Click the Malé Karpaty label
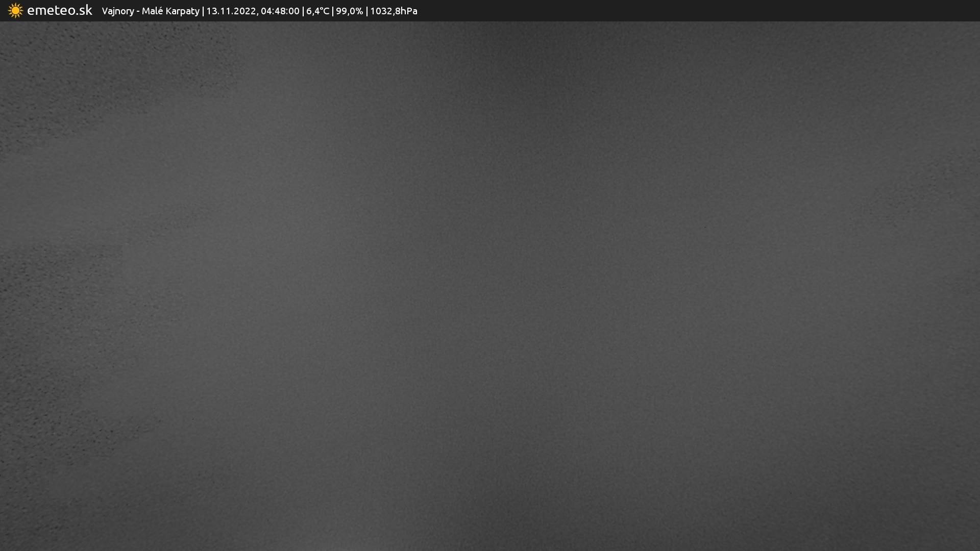The height and width of the screenshot is (551, 980). pos(170,11)
